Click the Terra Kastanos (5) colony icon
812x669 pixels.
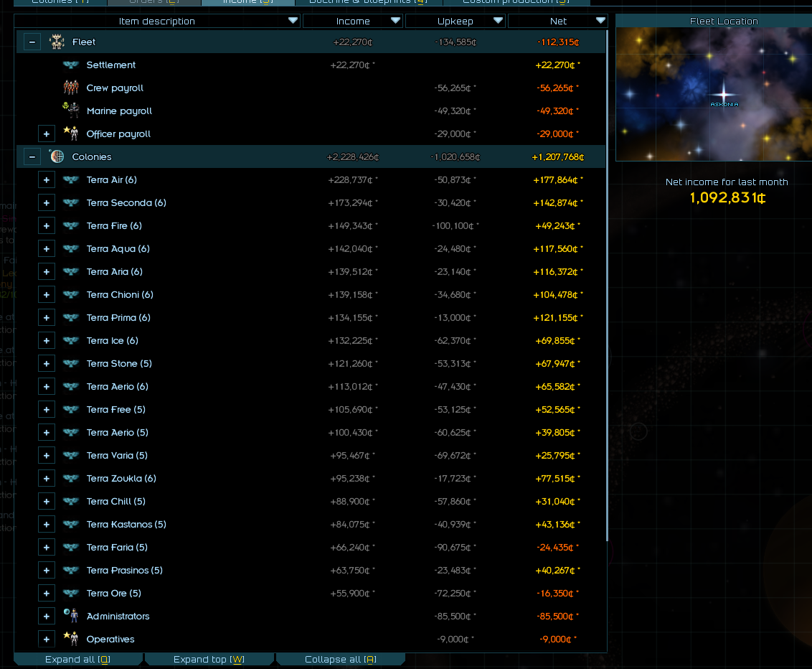tap(71, 525)
